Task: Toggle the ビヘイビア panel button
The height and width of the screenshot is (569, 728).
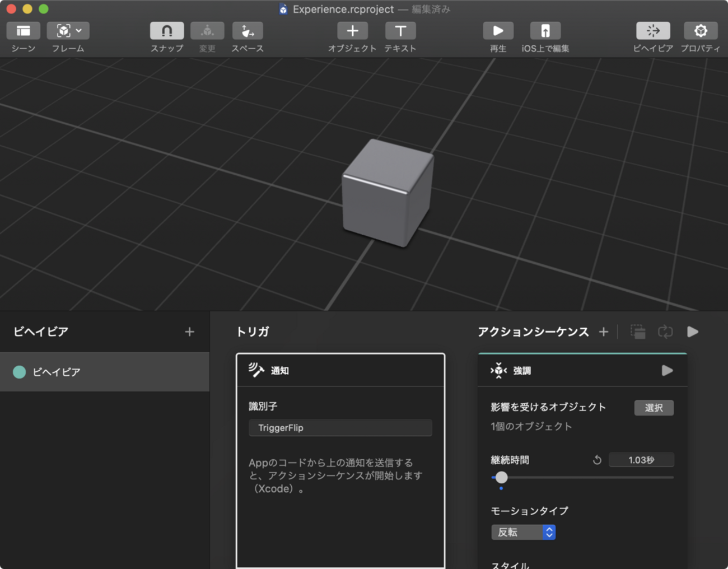Action: (653, 31)
